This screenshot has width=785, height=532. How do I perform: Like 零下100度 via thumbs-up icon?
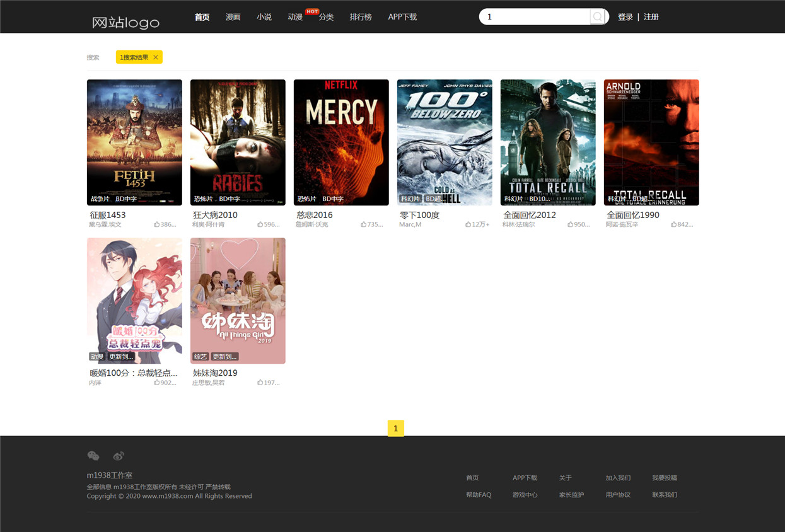(x=468, y=224)
